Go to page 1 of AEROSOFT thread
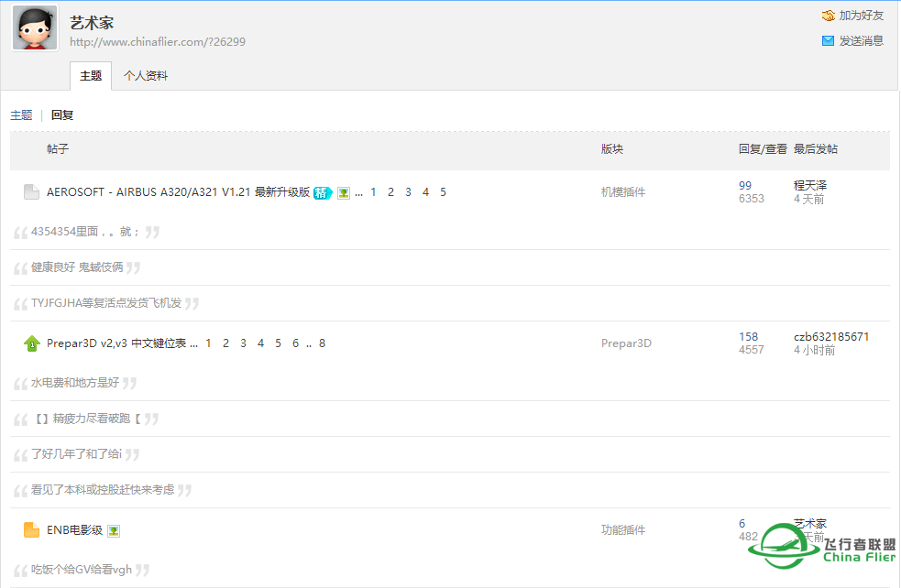This screenshot has width=901, height=588. tap(373, 192)
